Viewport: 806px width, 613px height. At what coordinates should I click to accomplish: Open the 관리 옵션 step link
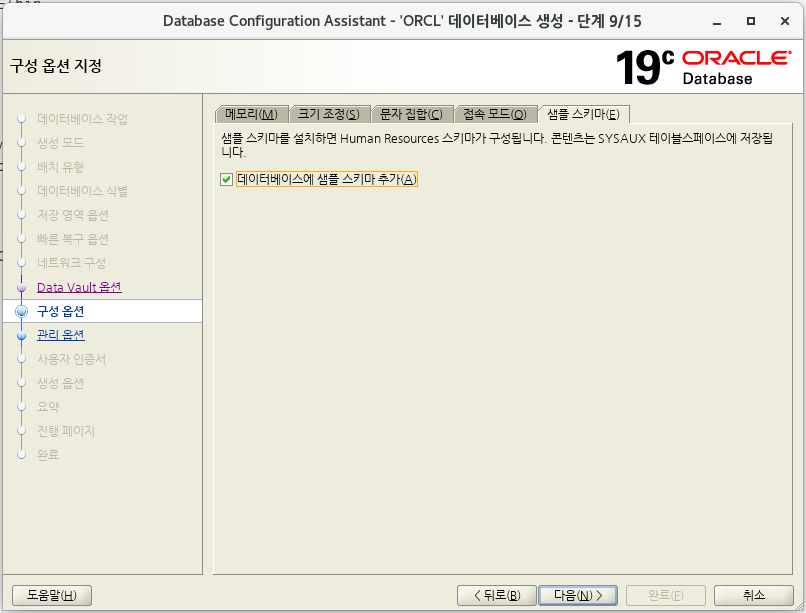61,335
